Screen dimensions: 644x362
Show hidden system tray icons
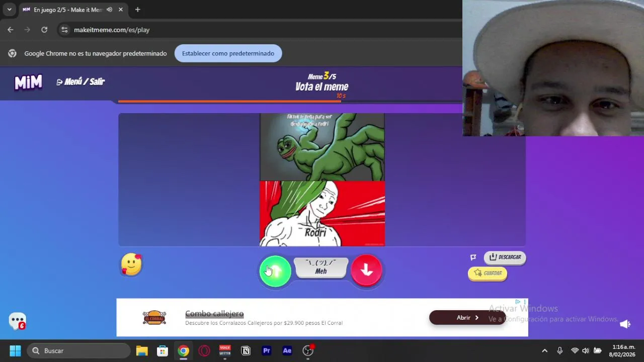click(x=544, y=350)
